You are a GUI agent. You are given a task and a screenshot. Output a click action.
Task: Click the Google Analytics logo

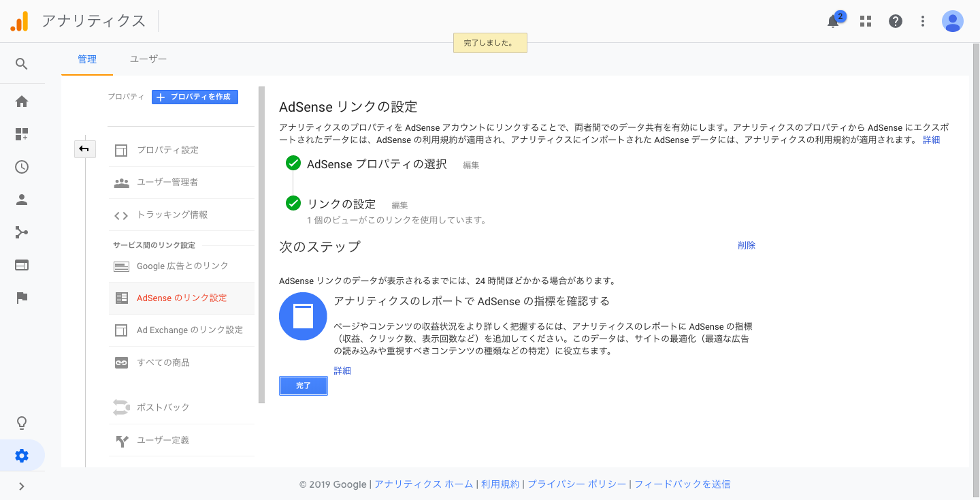point(19,21)
